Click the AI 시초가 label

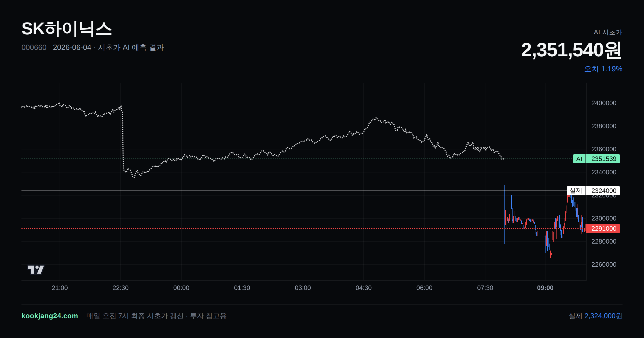click(608, 32)
